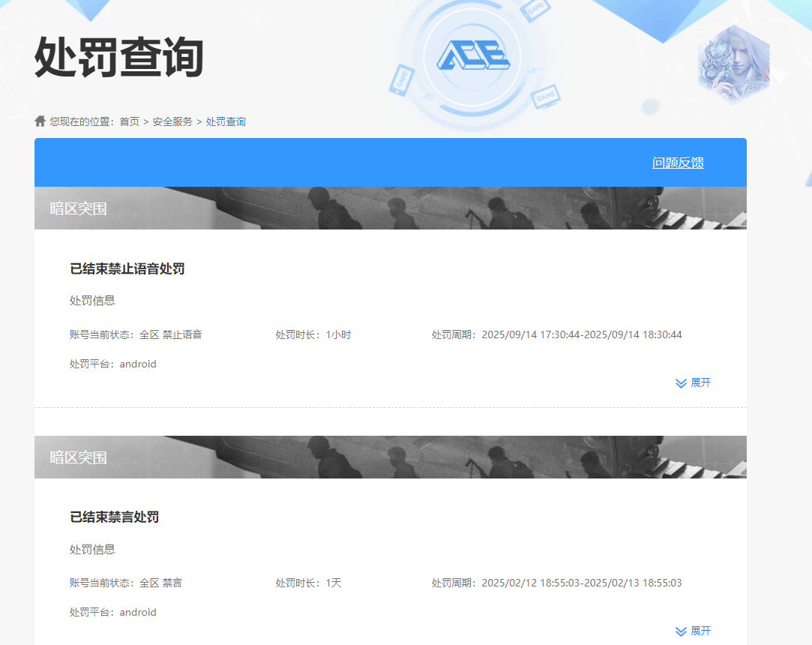Image resolution: width=812 pixels, height=645 pixels.
Task: Select the 已结束禁止语音处罚 heading
Action: [x=127, y=269]
